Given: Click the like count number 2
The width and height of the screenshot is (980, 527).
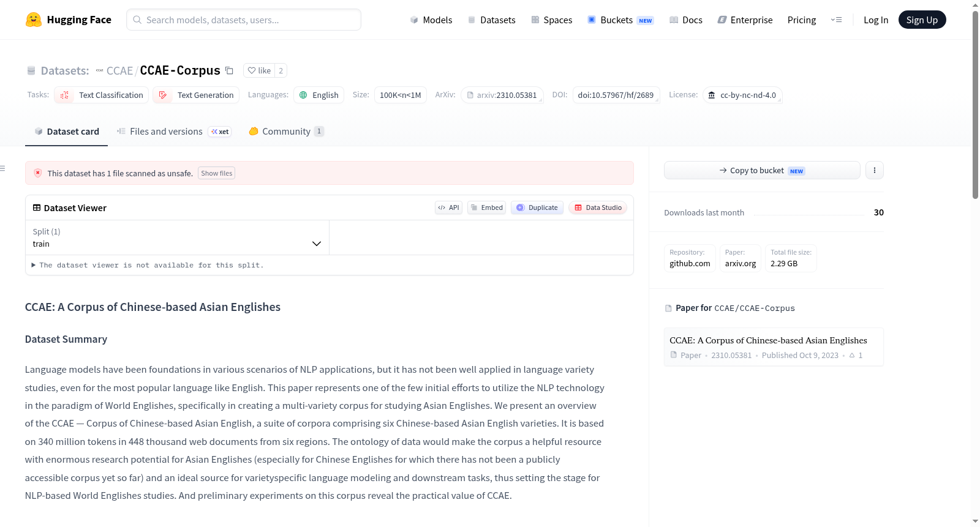Looking at the screenshot, I should click(281, 70).
